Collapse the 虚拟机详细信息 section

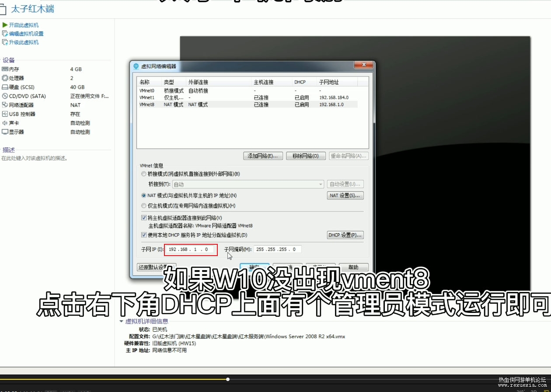(121, 321)
